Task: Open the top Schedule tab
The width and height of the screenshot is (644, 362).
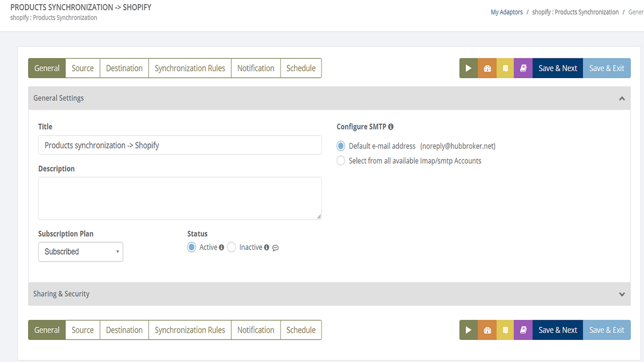Action: [301, 68]
